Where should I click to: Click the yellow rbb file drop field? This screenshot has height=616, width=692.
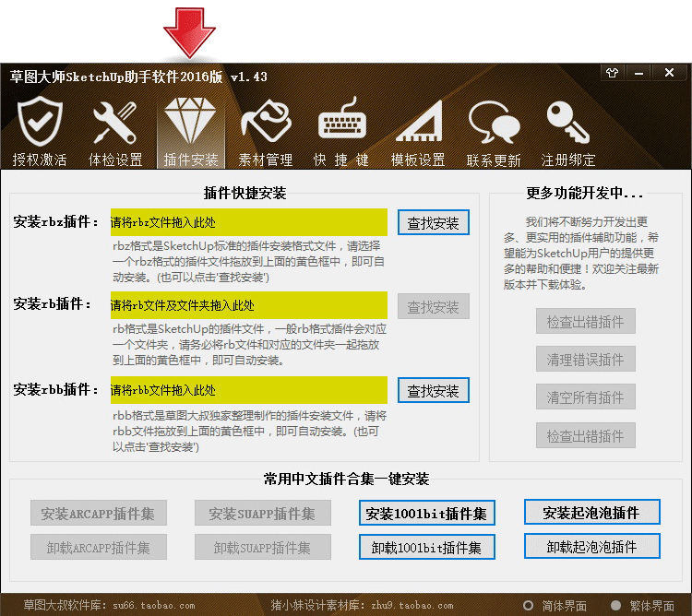(249, 390)
